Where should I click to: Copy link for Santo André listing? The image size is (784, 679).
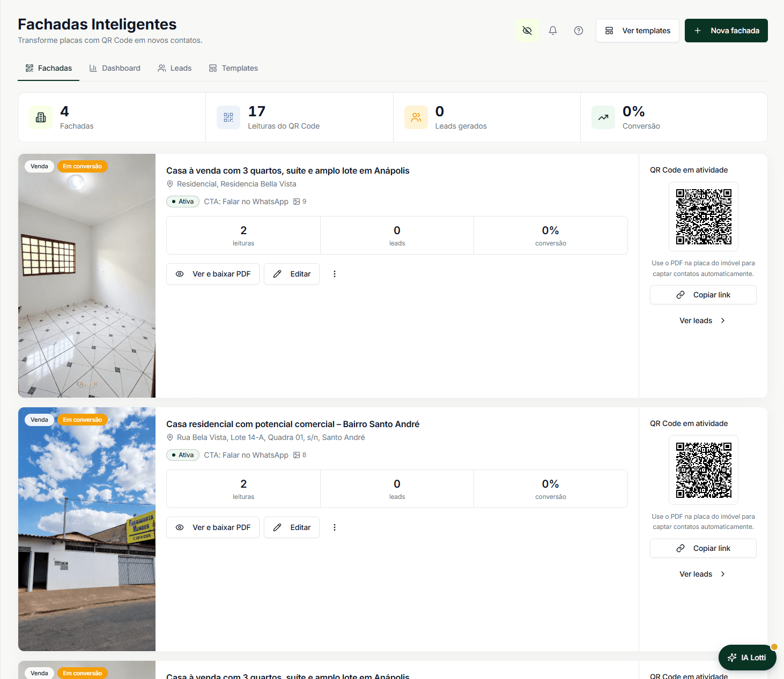[x=704, y=548]
